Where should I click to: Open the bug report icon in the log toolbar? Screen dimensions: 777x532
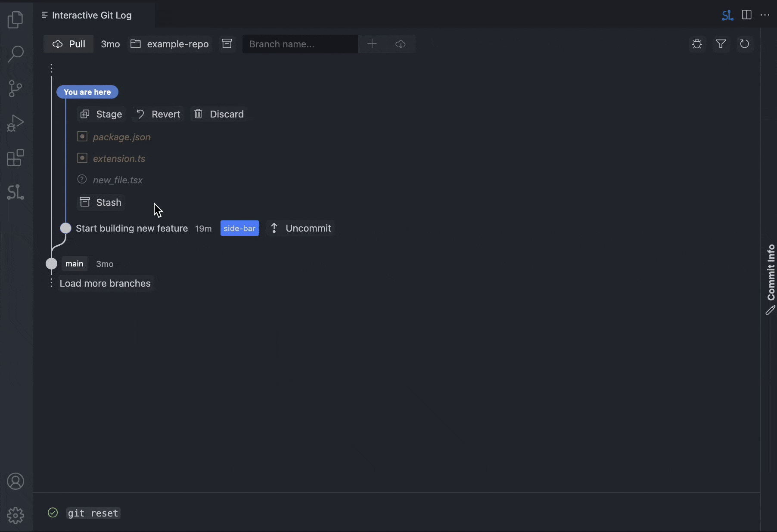tap(697, 44)
